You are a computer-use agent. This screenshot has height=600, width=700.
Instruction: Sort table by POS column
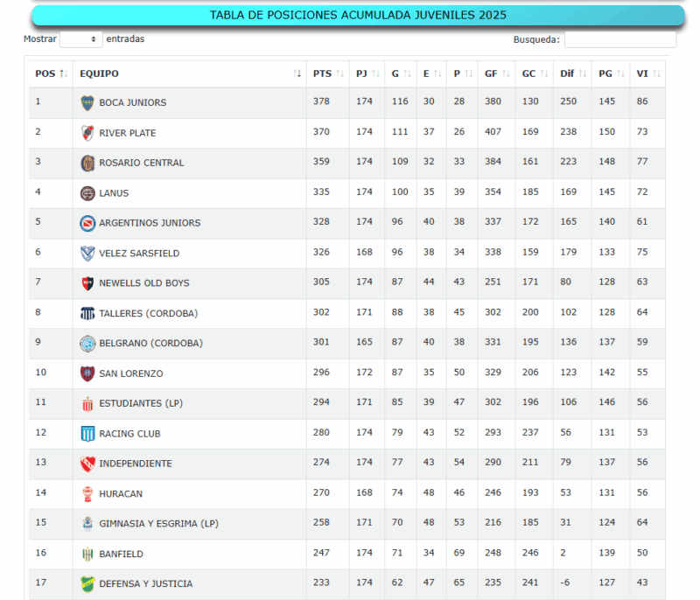tap(51, 73)
